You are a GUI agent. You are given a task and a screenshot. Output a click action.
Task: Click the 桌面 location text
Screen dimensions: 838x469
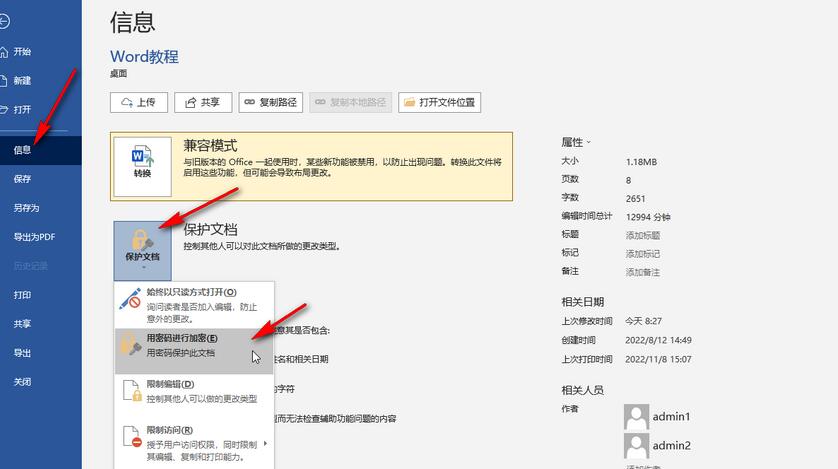(119, 74)
